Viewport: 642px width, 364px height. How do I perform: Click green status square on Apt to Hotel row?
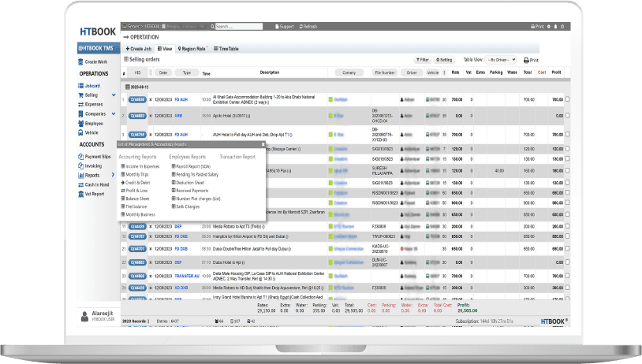(330, 116)
